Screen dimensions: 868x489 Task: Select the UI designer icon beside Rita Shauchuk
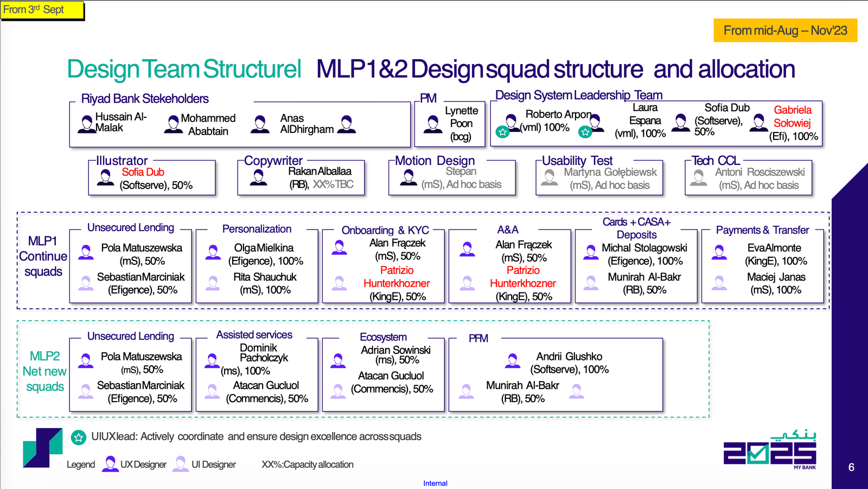(213, 282)
